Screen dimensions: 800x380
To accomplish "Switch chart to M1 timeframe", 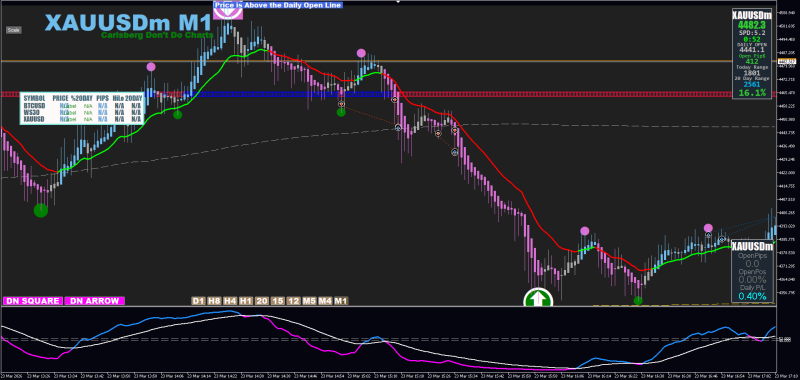I will [341, 301].
